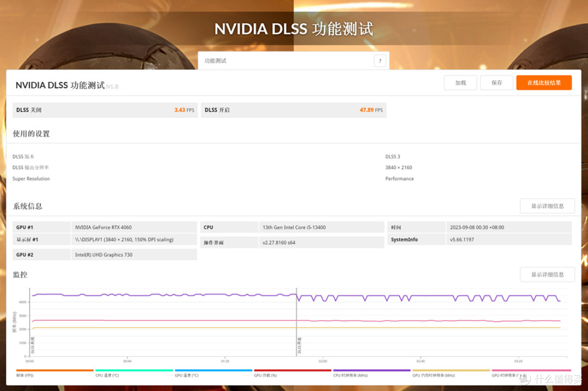Click the v5.66.1197 SystemInfo value
588x391 pixels.
(509, 240)
